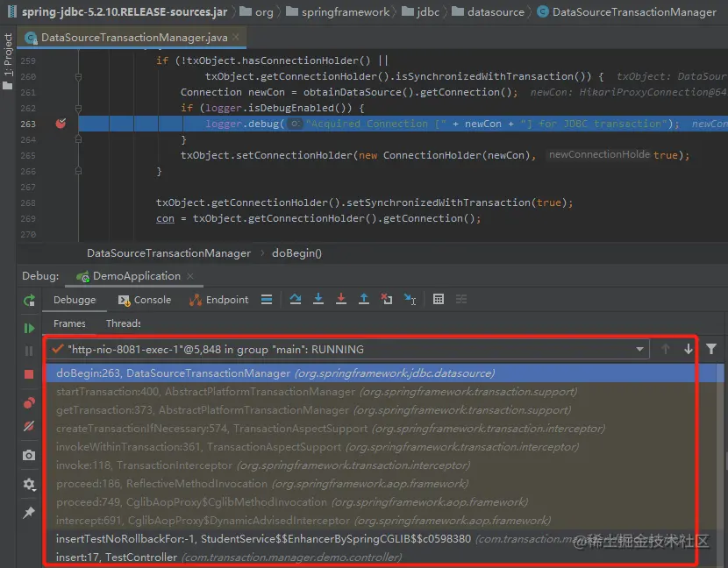Rerun DemoApplication debug session
728x568 pixels.
pyautogui.click(x=29, y=301)
